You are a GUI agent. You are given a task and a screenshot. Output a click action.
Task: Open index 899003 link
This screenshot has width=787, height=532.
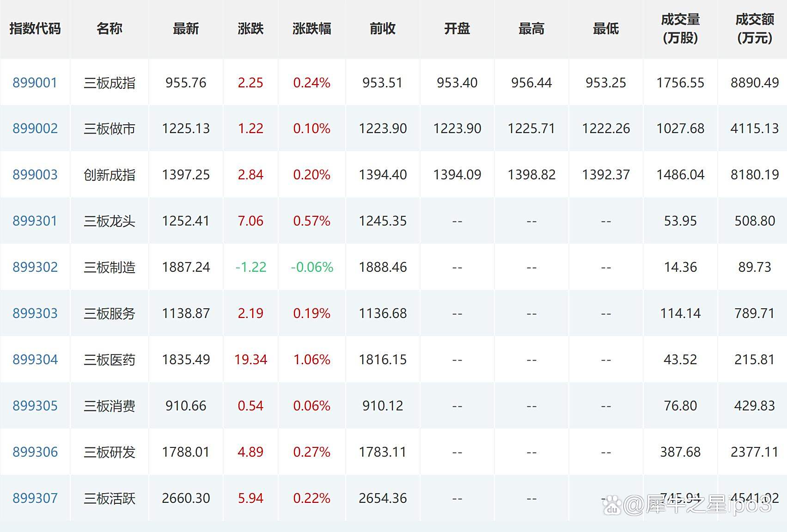tap(35, 175)
